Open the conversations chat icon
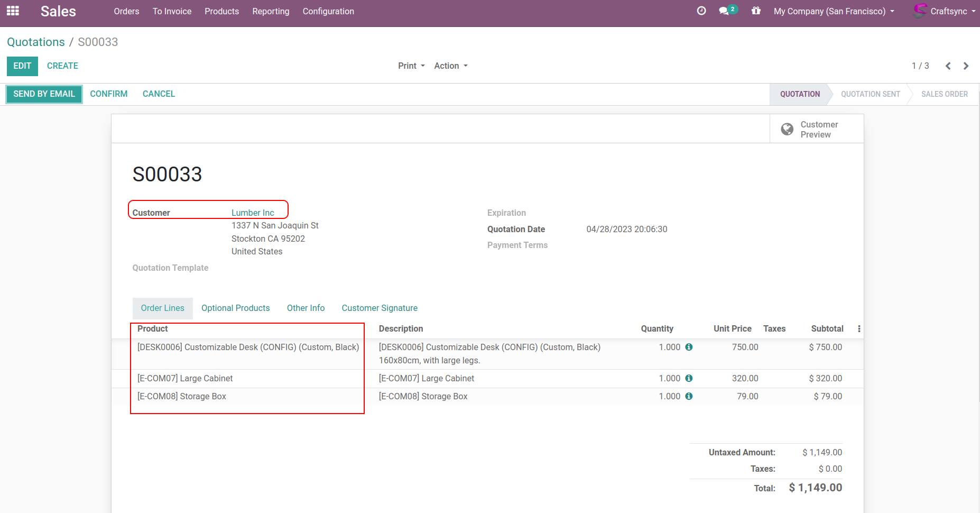 [724, 11]
